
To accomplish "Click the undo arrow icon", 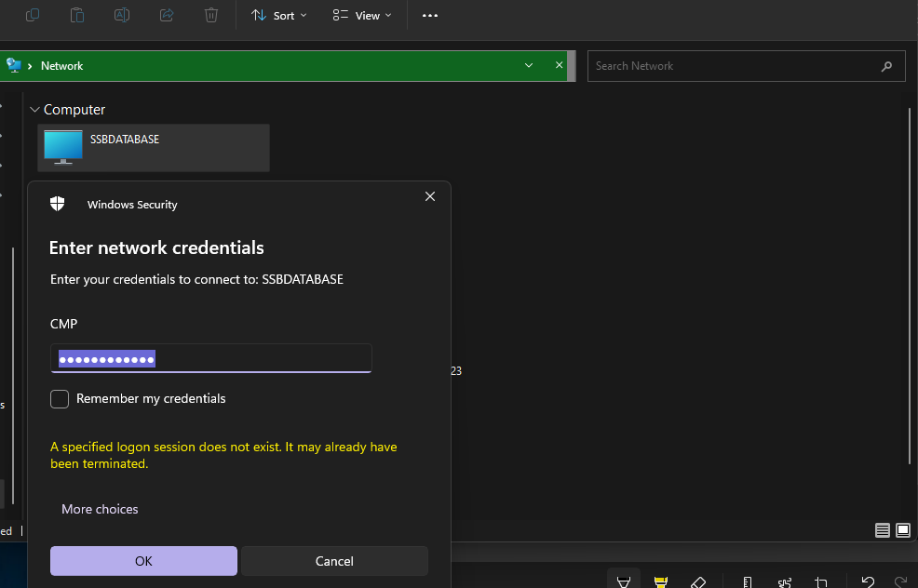I will [x=868, y=582].
